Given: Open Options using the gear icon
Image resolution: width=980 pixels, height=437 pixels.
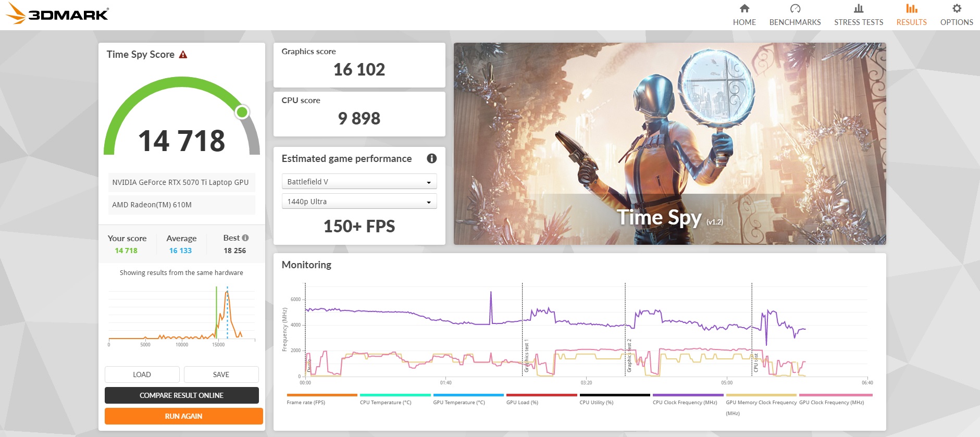Looking at the screenshot, I should [956, 9].
